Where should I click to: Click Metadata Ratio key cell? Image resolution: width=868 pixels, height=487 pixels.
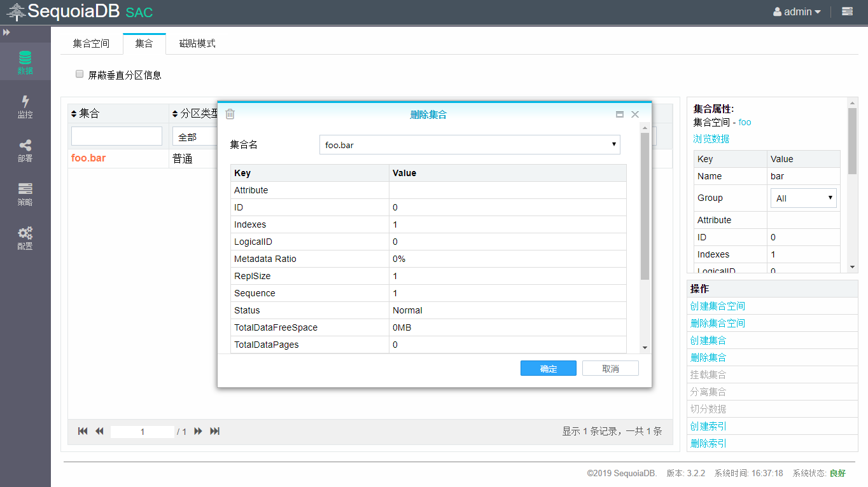[x=310, y=259]
